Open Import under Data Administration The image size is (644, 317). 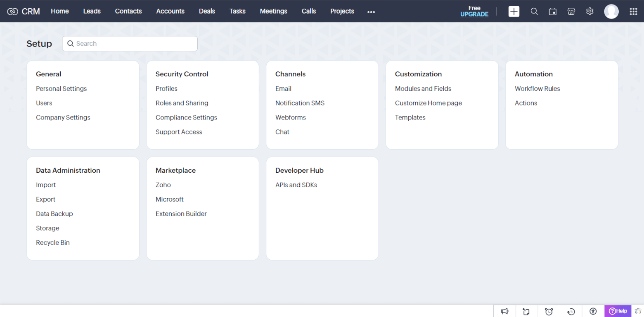(46, 185)
